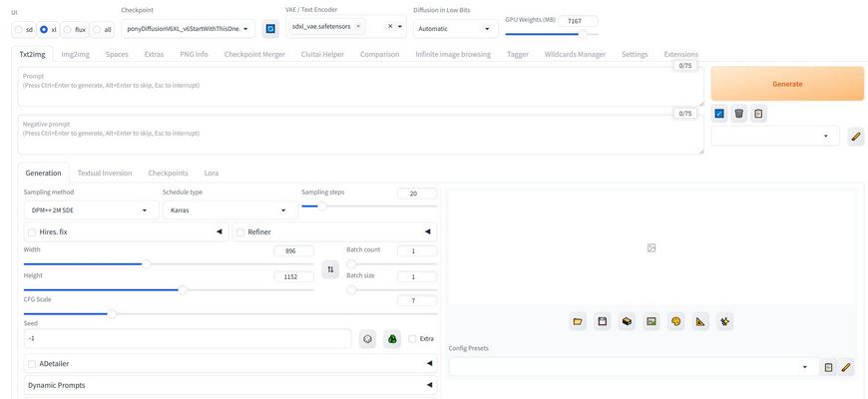Expand the ADetailer section arrow
868x399 pixels.
[x=429, y=363]
